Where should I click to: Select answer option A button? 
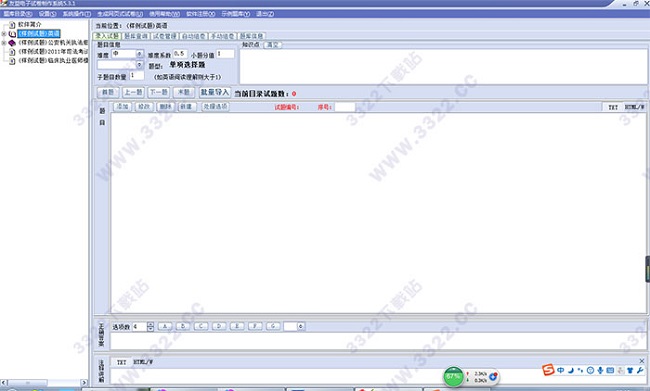pos(165,326)
